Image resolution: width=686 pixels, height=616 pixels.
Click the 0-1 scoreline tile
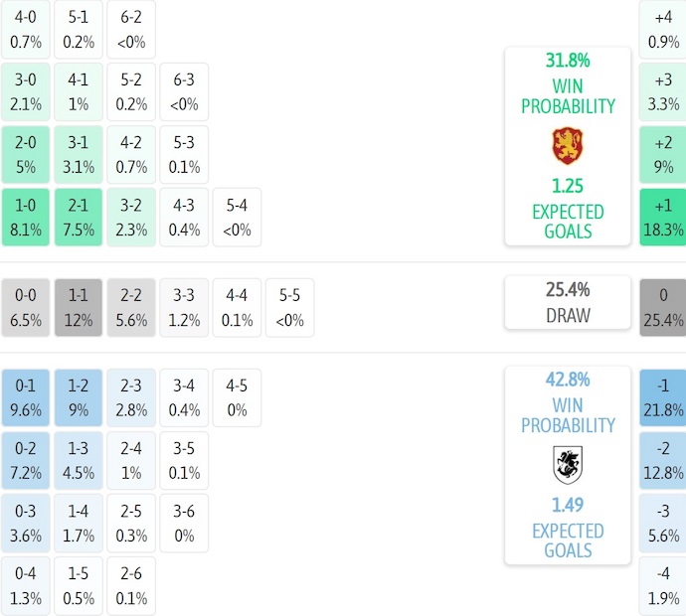tap(26, 397)
